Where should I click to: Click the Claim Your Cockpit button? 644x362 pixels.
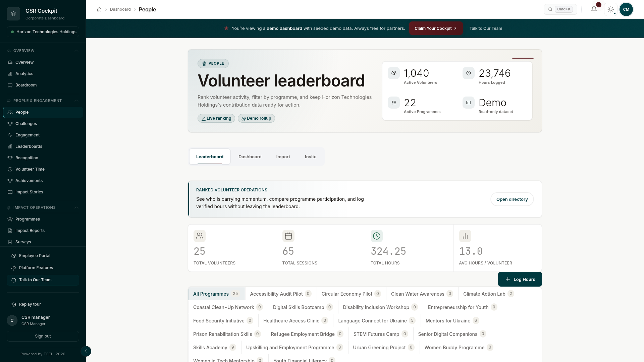[x=436, y=28]
